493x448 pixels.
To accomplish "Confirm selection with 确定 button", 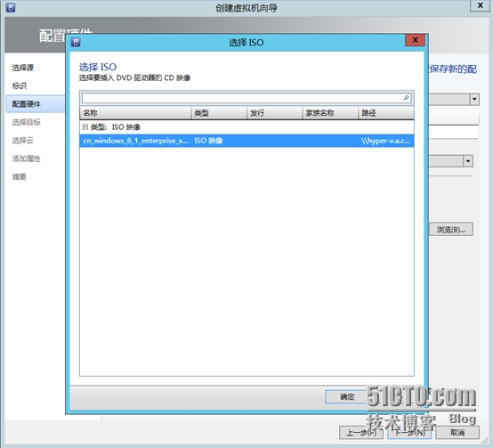I will click(346, 396).
